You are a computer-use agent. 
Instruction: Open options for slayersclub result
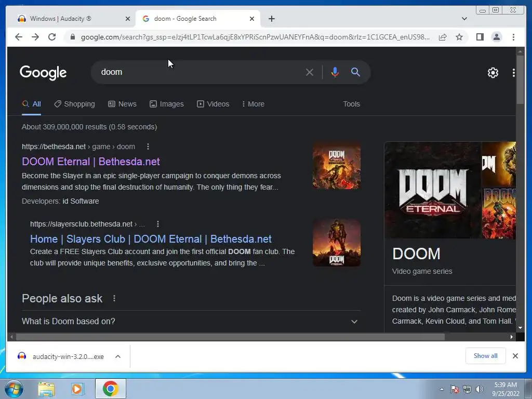[x=158, y=224]
